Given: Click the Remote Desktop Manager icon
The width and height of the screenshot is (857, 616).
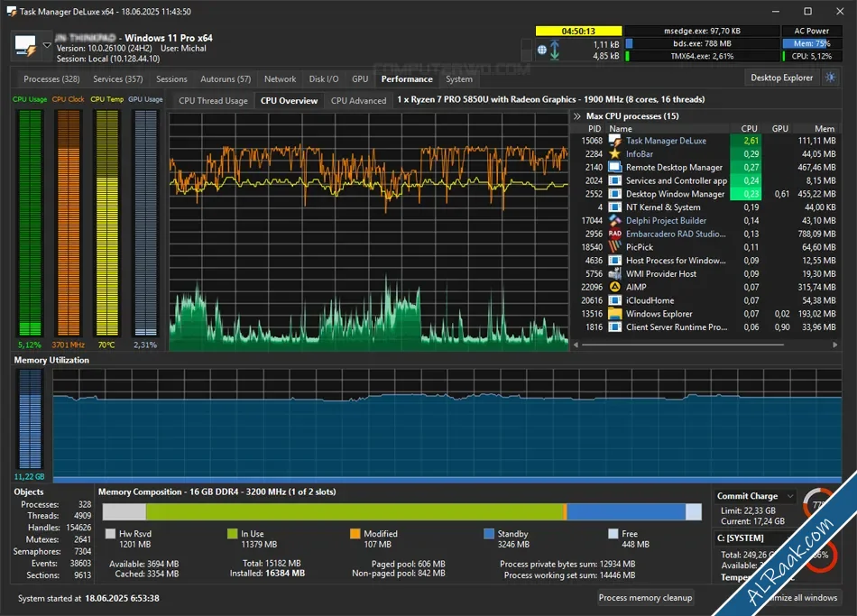Looking at the screenshot, I should click(x=615, y=167).
